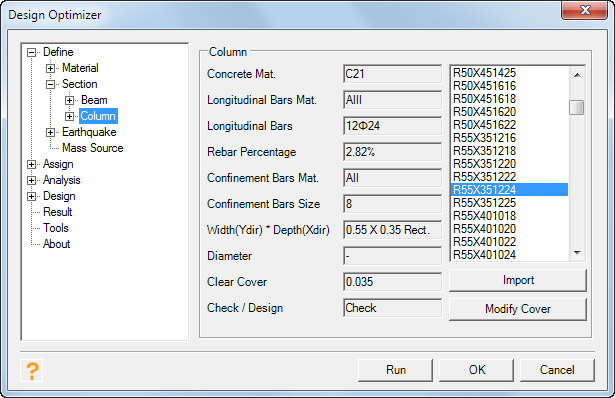Open the About tree item
This screenshot has height=398, width=615.
click(56, 244)
